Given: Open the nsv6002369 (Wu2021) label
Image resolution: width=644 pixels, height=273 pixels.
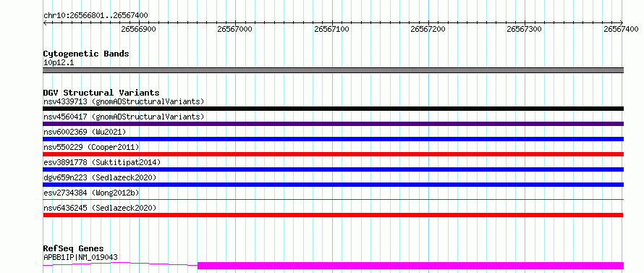Looking at the screenshot, I should pos(85,132).
